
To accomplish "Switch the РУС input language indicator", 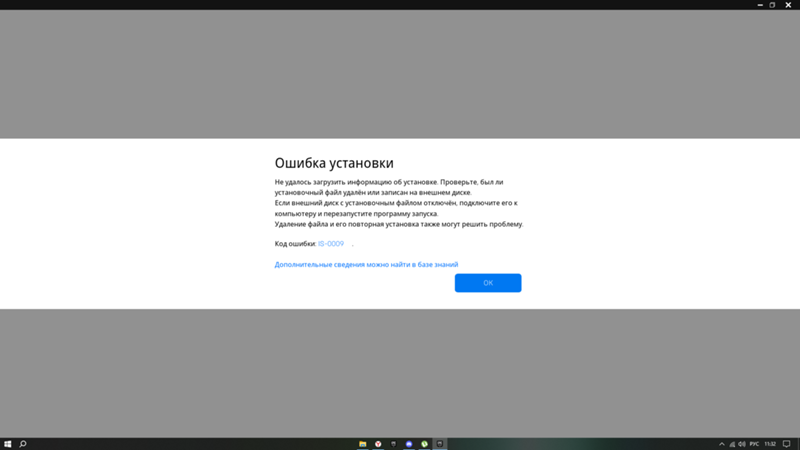I will click(755, 443).
